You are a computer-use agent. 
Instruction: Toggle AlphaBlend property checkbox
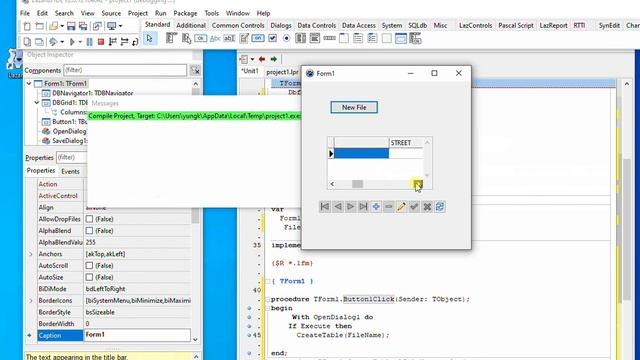89,231
